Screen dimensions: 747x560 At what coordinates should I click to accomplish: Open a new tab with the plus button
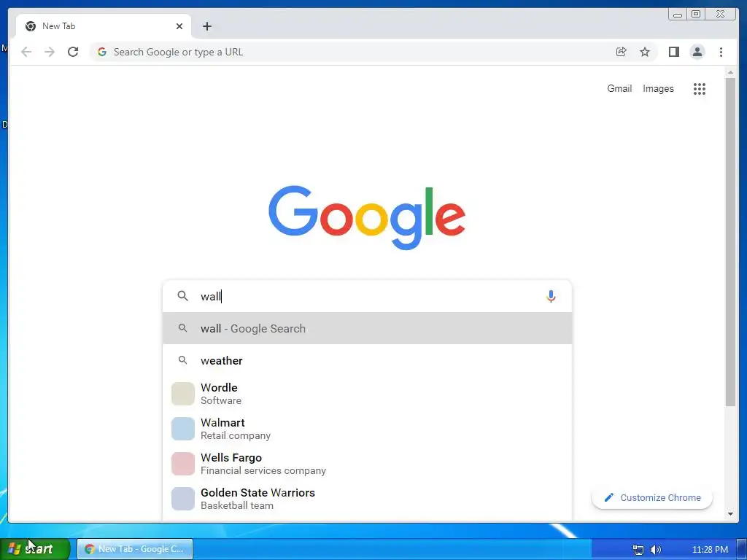click(206, 26)
